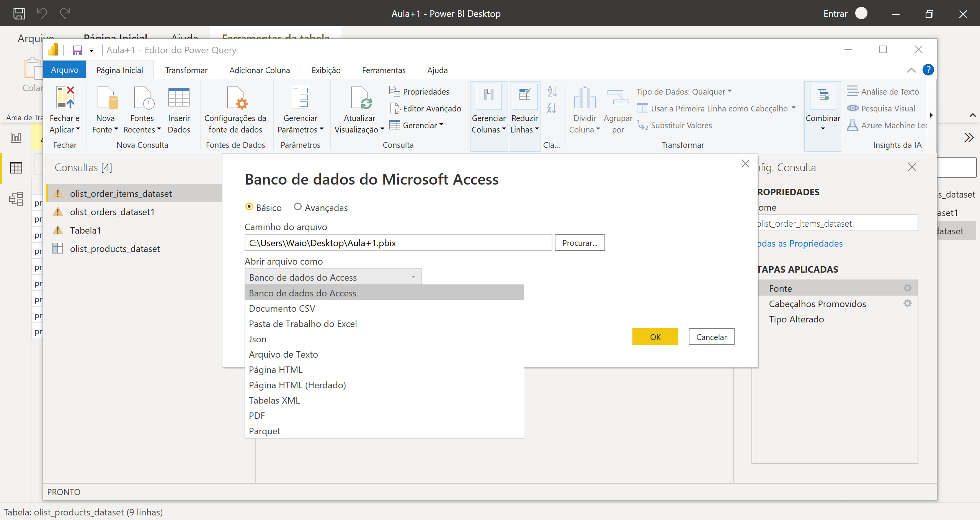Switch to Ajuda tab in Power Query
This screenshot has width=980, height=520.
coord(438,70)
